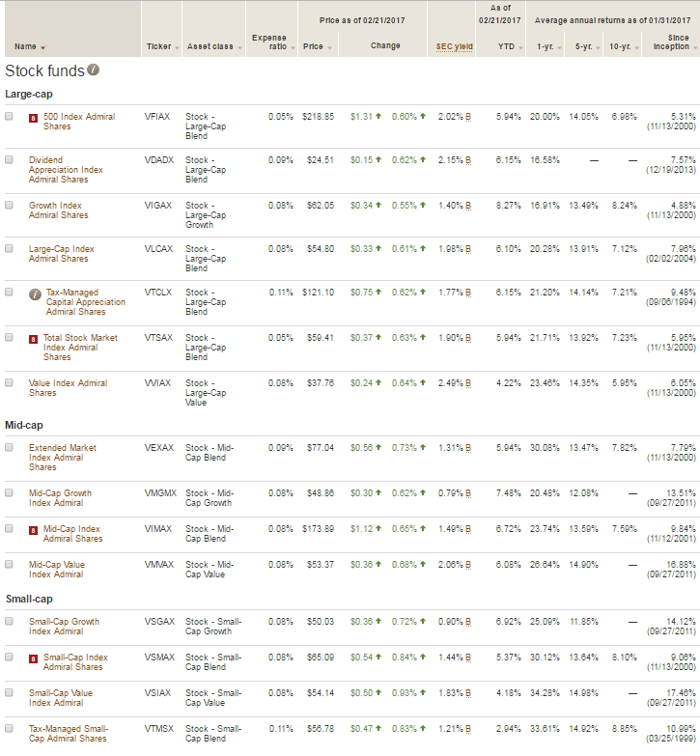Sort by YTD column arrow
Screen dimensions: 700x756
coord(520,47)
